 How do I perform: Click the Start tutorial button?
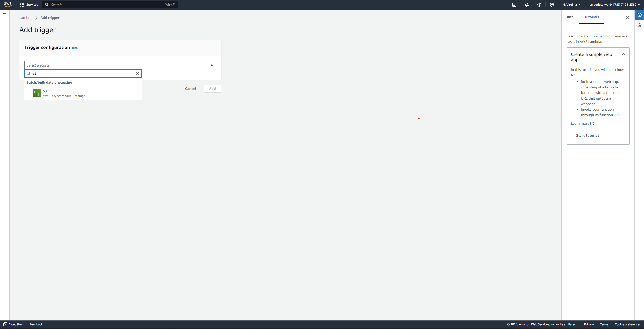click(x=587, y=135)
